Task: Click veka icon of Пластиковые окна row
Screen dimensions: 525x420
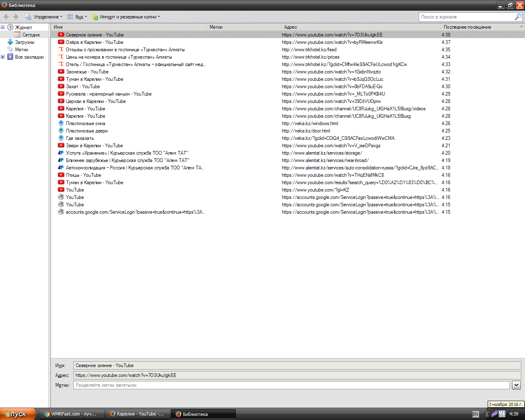Action: click(x=61, y=123)
